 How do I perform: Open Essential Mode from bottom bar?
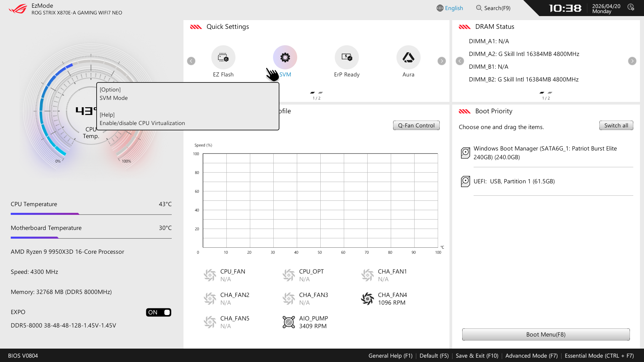pyautogui.click(x=599, y=356)
